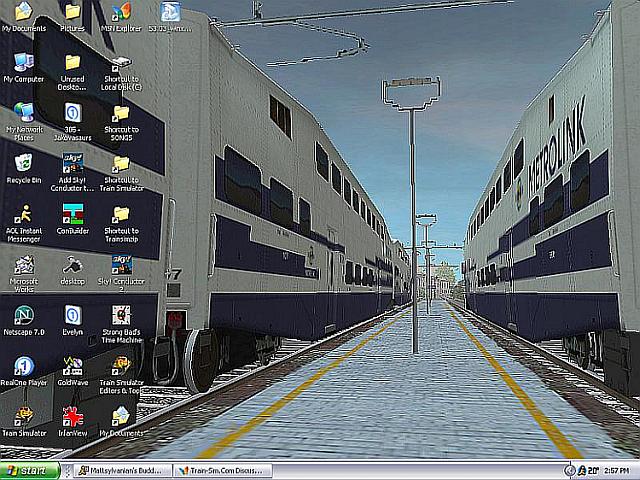640x480 pixels.
Task: Open the Recycle Bin
Action: (x=24, y=168)
